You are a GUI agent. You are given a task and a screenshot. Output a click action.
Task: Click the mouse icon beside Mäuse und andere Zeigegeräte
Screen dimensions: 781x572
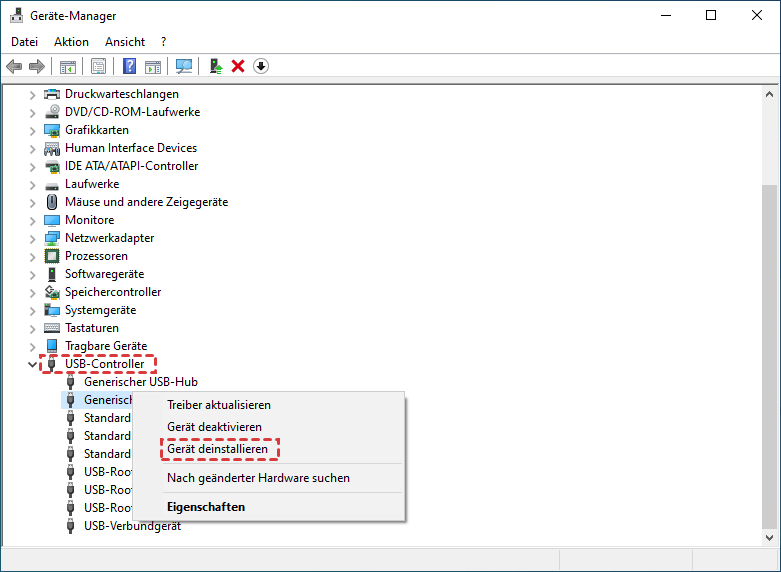(52, 202)
